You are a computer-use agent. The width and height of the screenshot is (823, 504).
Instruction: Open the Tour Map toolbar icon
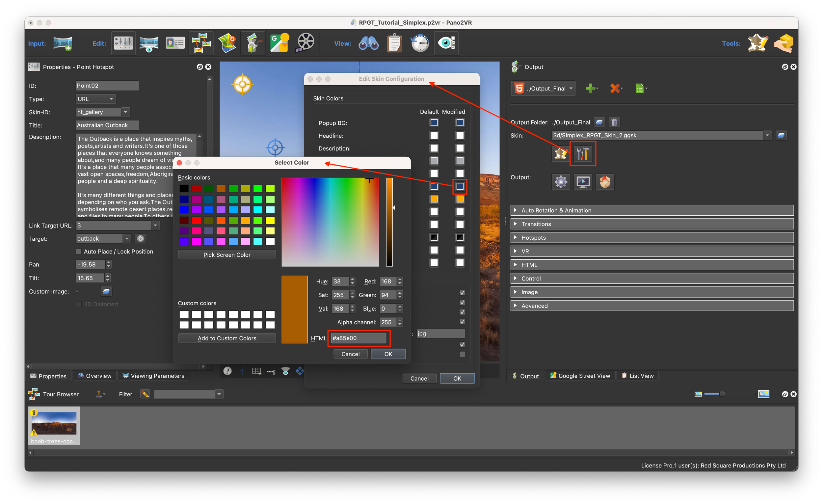227,43
